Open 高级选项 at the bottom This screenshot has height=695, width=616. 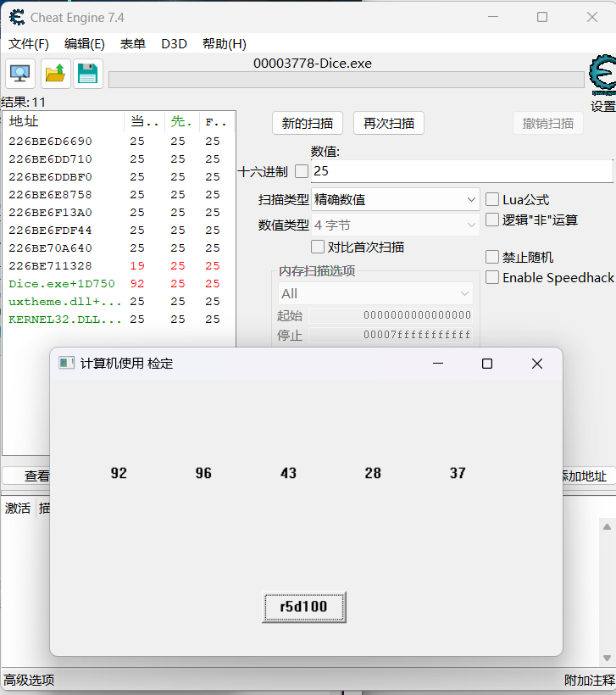point(30,680)
